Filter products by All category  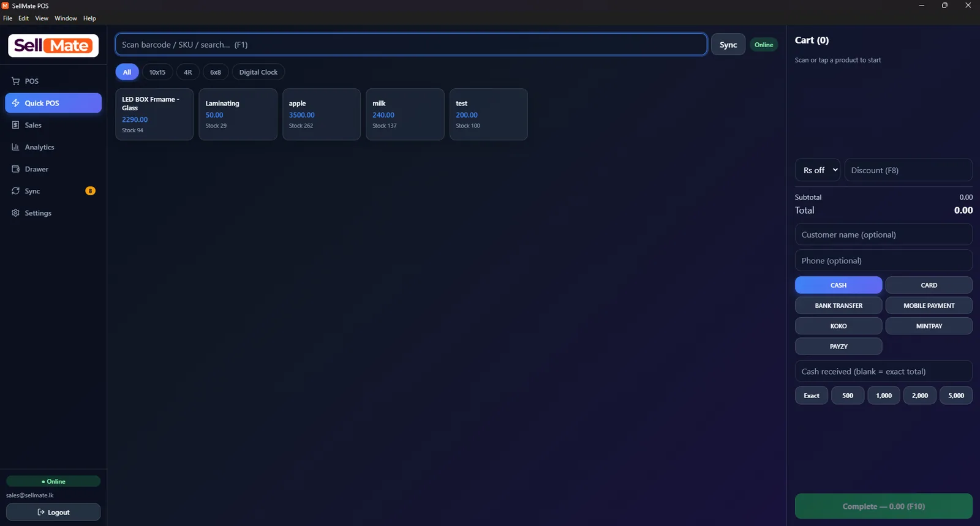click(127, 72)
